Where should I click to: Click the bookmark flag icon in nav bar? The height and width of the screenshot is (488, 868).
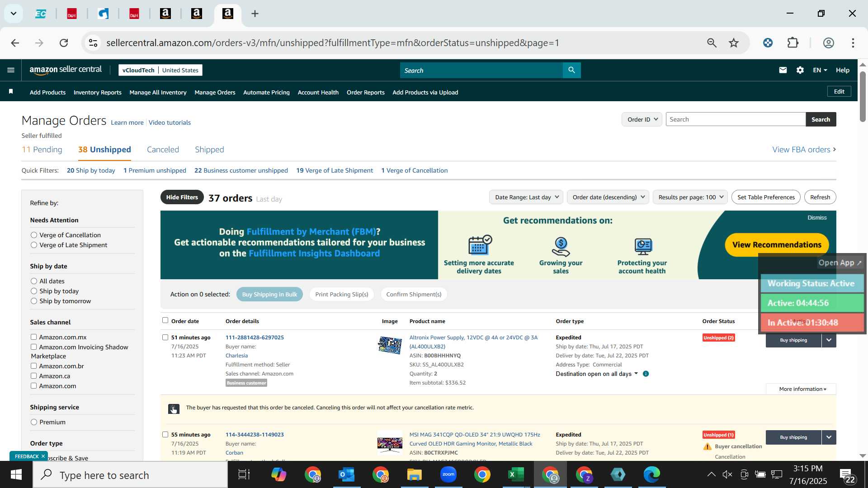click(11, 92)
